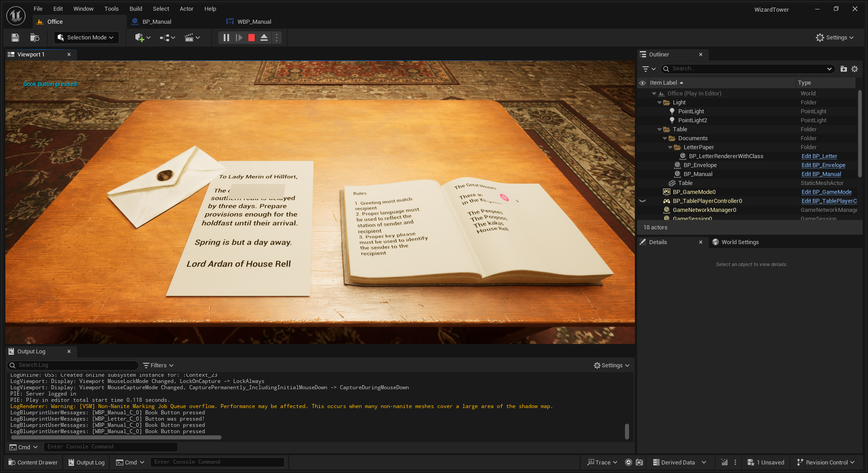
Task: Open the Content Browser folder-search icon in toolbar
Action: (x=35, y=38)
